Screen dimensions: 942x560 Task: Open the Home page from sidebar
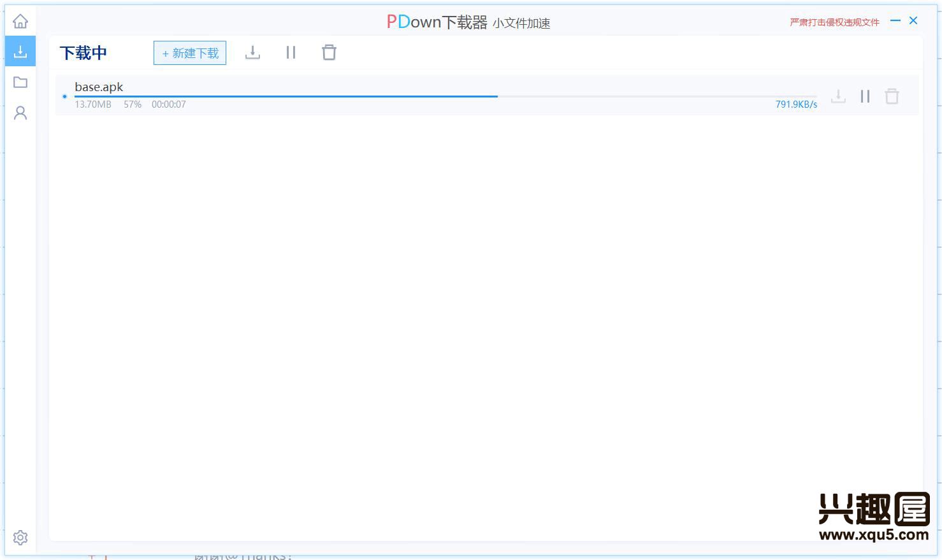click(20, 21)
